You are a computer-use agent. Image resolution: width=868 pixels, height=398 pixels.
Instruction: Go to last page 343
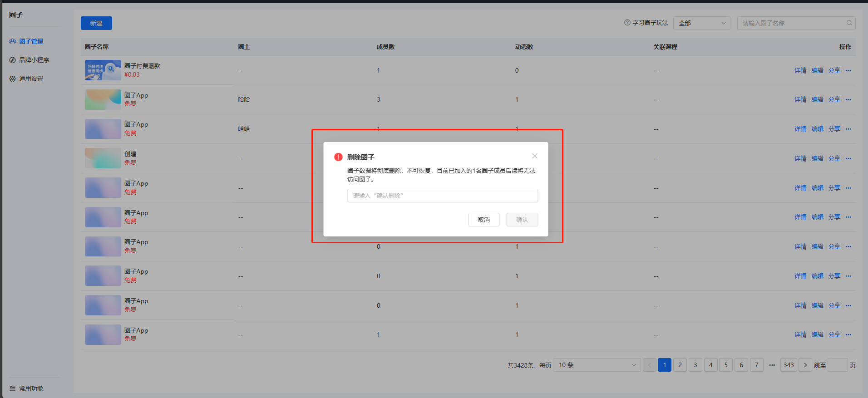pos(789,365)
